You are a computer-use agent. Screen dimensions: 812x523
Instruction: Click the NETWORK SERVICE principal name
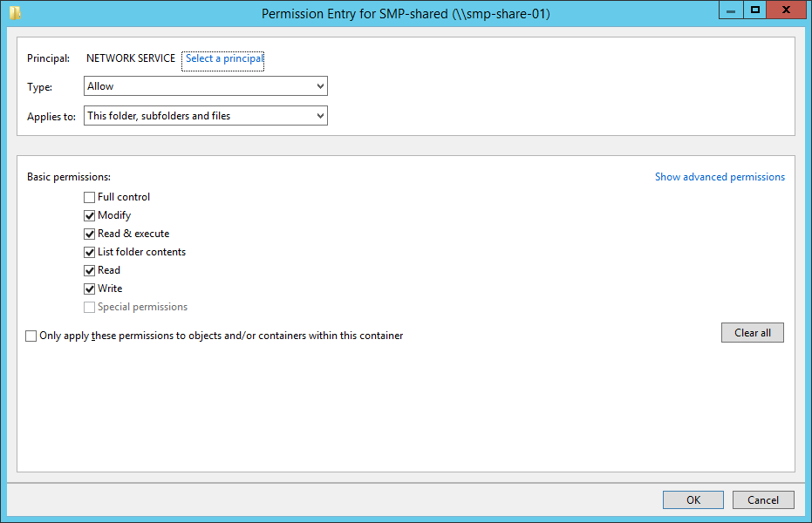pos(131,59)
